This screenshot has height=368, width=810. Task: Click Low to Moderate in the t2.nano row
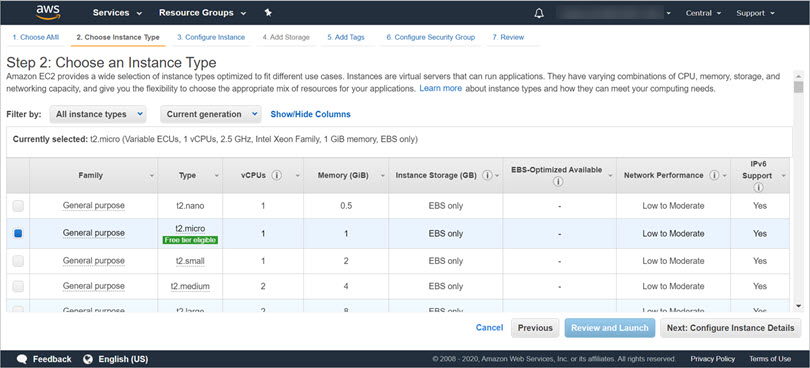tap(673, 206)
